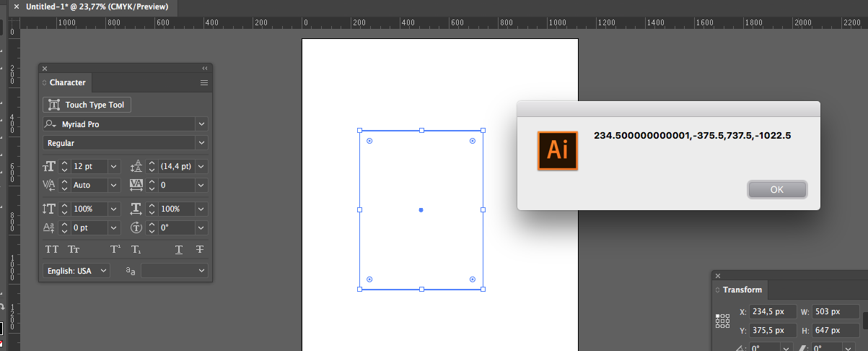Open the Character panel menu icon

pyautogui.click(x=204, y=83)
